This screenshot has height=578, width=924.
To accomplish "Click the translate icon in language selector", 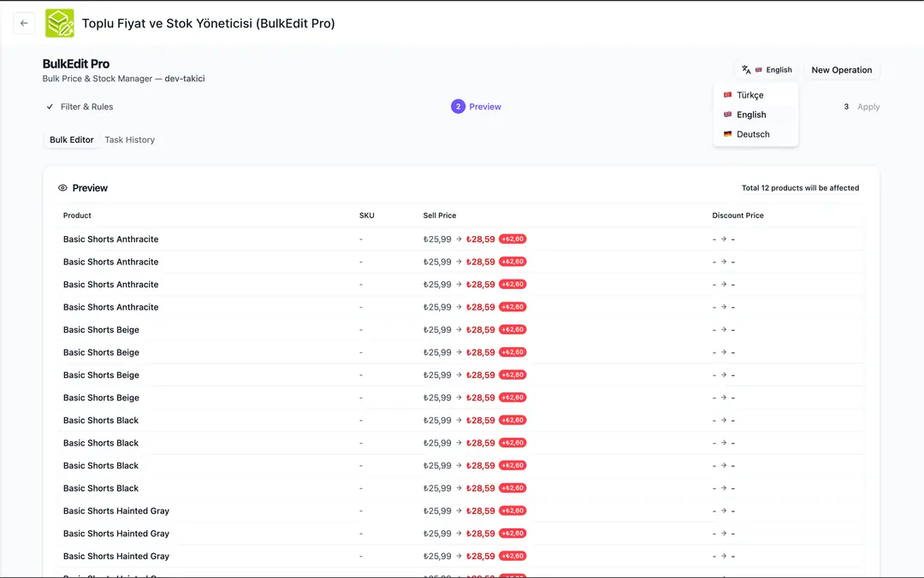I will [x=746, y=70].
